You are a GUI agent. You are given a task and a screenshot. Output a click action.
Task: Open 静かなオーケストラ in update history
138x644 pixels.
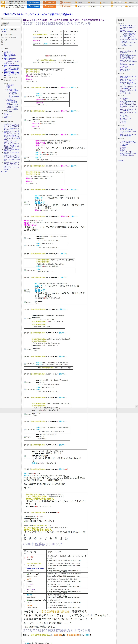point(125,118)
